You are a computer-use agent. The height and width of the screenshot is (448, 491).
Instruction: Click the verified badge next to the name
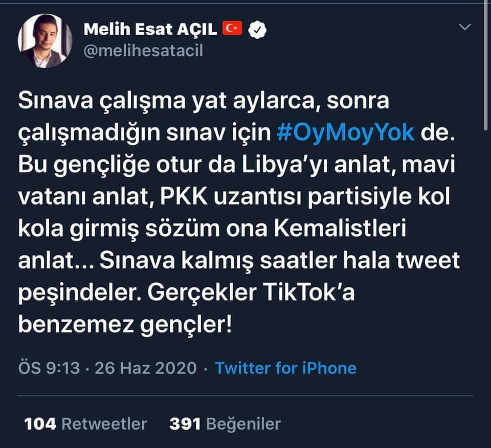pyautogui.click(x=257, y=29)
